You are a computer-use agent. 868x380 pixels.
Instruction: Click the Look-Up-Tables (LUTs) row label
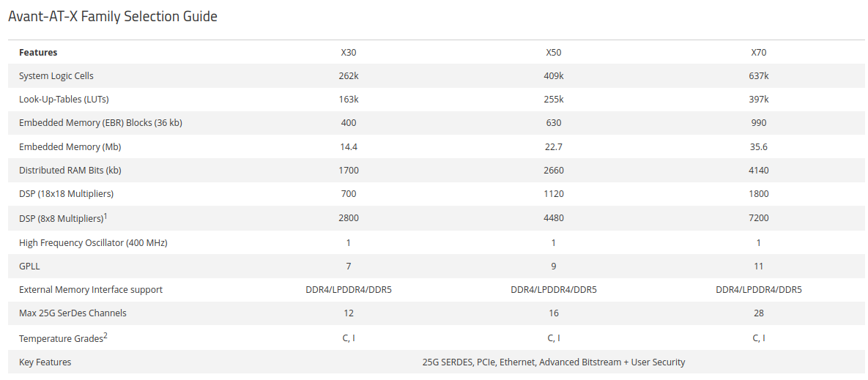(x=64, y=100)
